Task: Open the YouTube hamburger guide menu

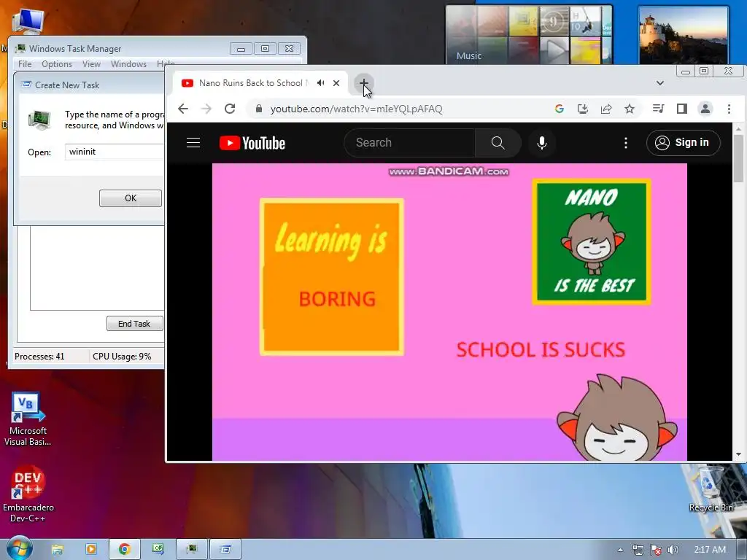Action: (x=193, y=142)
